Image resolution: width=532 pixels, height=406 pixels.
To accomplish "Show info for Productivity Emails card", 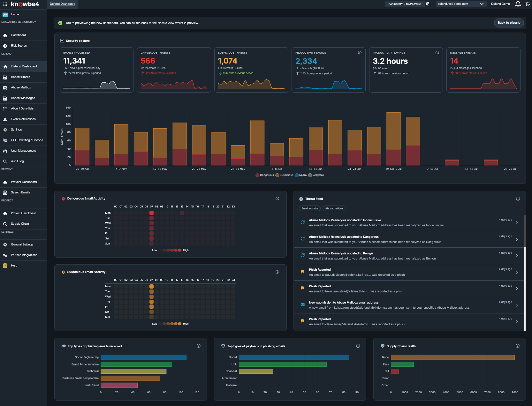I will 360,53.
